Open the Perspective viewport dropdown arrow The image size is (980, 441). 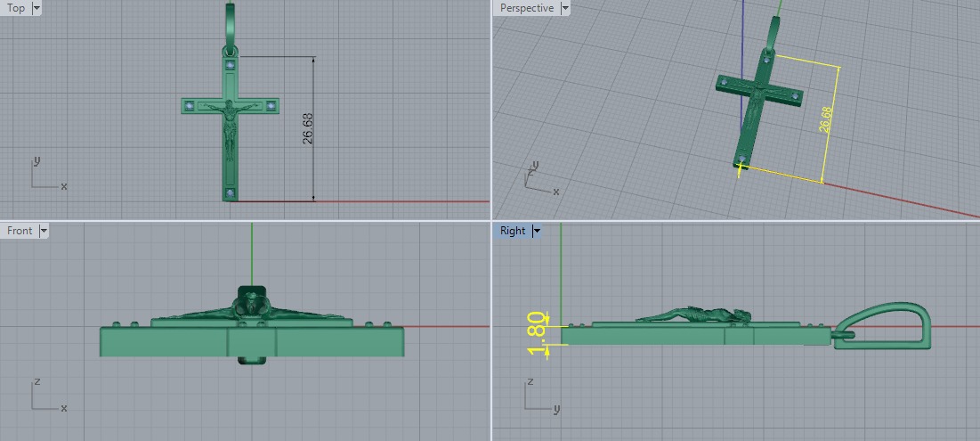point(565,8)
